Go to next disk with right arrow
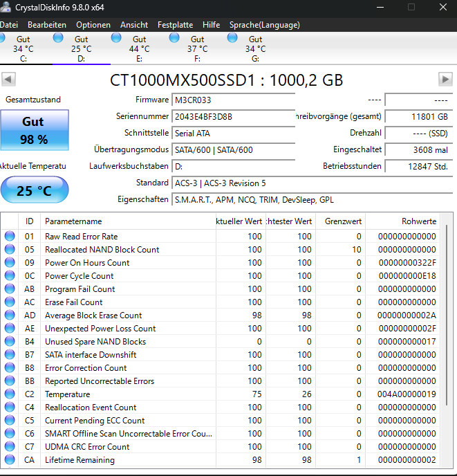Screen dimensions: 457x476 tap(445, 80)
